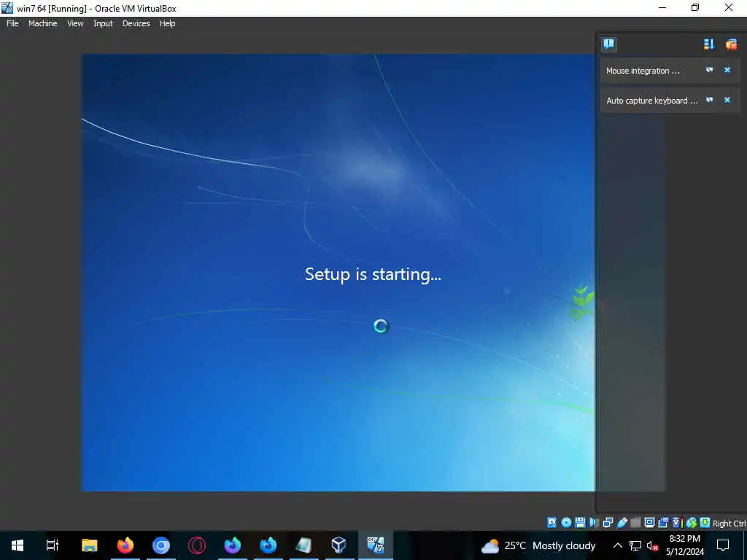Click the gray shared folders status icon
The image size is (747, 560).
635,523
